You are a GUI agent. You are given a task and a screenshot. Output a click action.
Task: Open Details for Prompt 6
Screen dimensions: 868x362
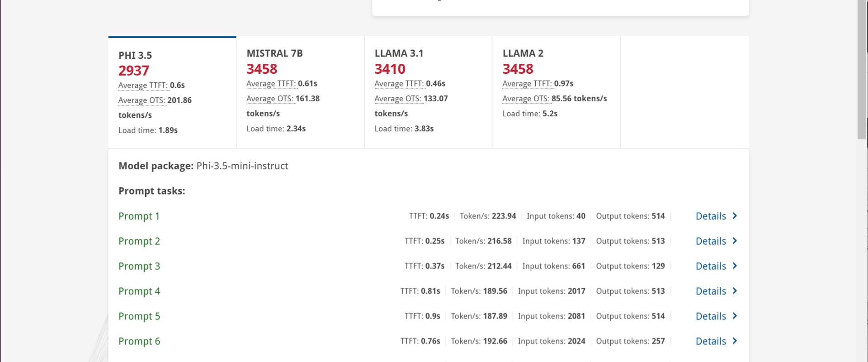716,341
